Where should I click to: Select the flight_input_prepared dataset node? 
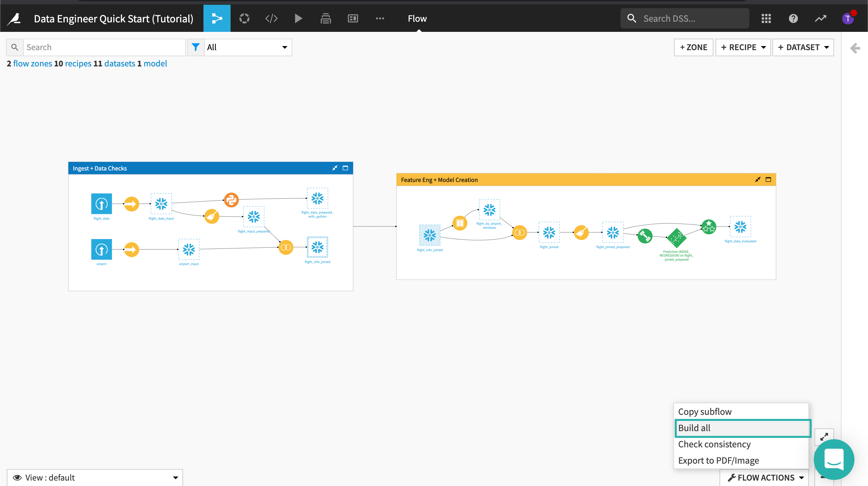click(254, 217)
